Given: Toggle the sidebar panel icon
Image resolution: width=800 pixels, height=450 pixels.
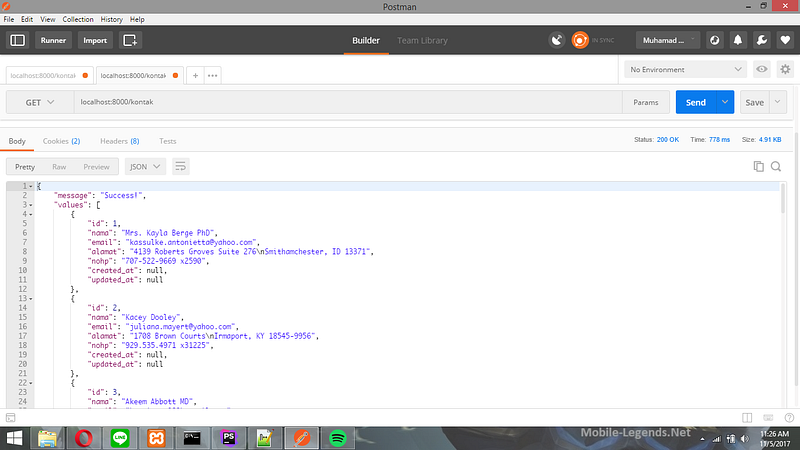Looking at the screenshot, I should [17, 40].
